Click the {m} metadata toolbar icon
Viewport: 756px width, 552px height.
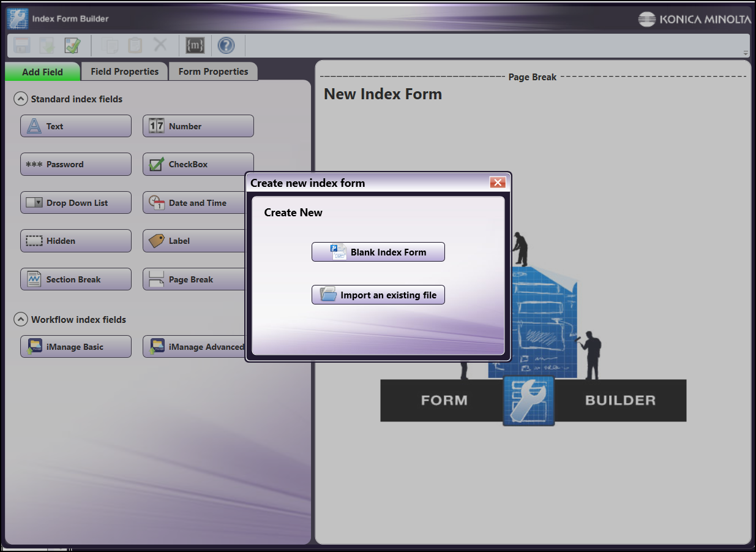click(195, 45)
